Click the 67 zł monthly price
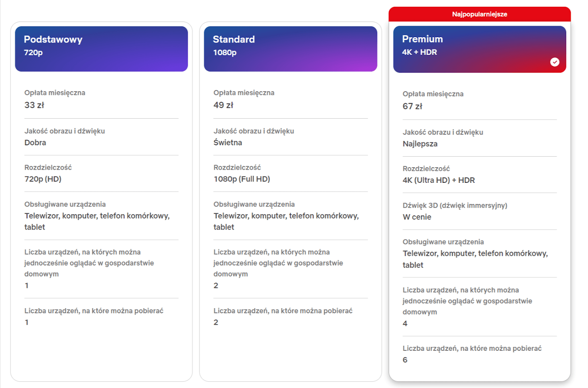Viewport: 588px width, 388px height. 412,106
